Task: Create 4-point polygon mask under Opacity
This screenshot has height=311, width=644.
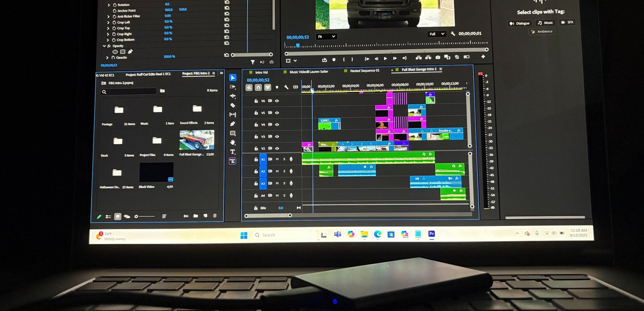Action: point(123,51)
